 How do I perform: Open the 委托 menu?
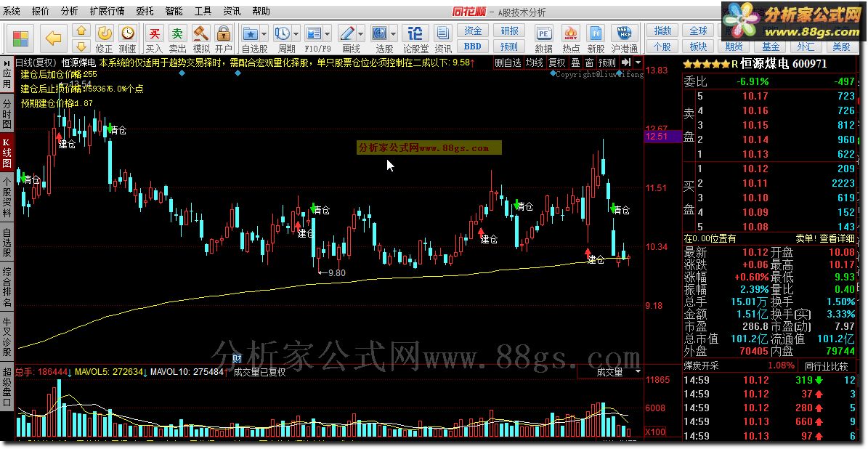[x=145, y=11]
